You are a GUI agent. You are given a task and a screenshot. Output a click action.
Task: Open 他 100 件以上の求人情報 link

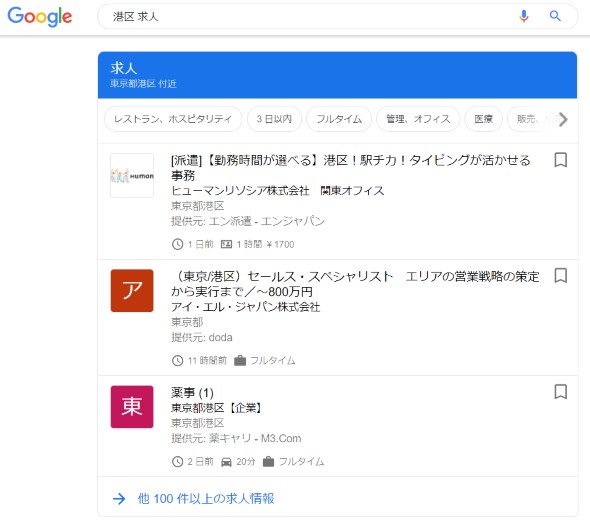point(206,499)
